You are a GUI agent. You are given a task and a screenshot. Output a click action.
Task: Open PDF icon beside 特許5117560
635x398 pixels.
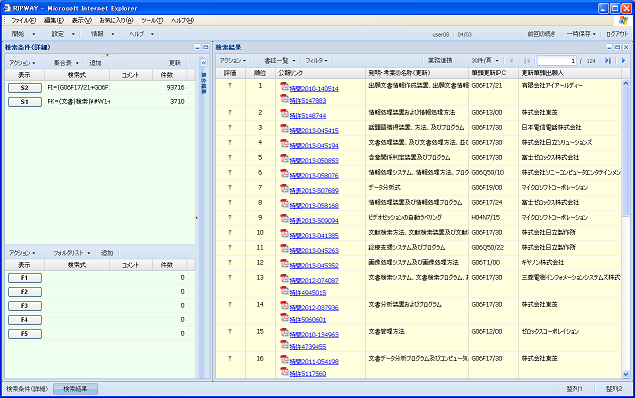tap(284, 371)
